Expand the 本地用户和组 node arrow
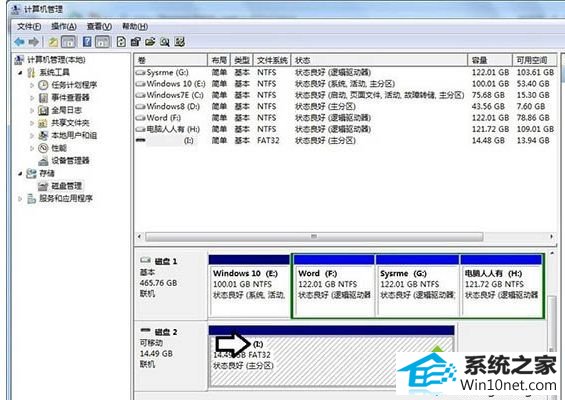Screen dimensions: 565x400 pyautogui.click(x=32, y=136)
